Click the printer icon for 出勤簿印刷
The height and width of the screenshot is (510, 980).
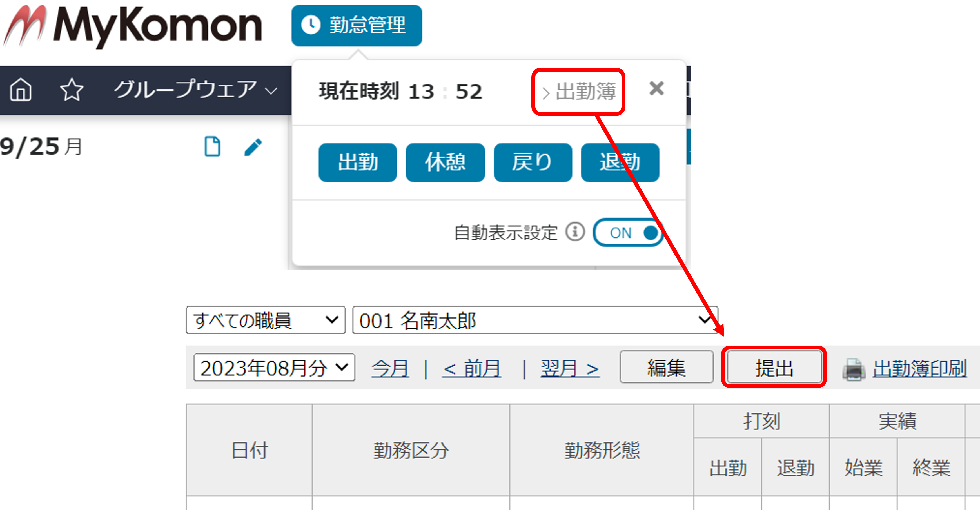[x=854, y=369]
